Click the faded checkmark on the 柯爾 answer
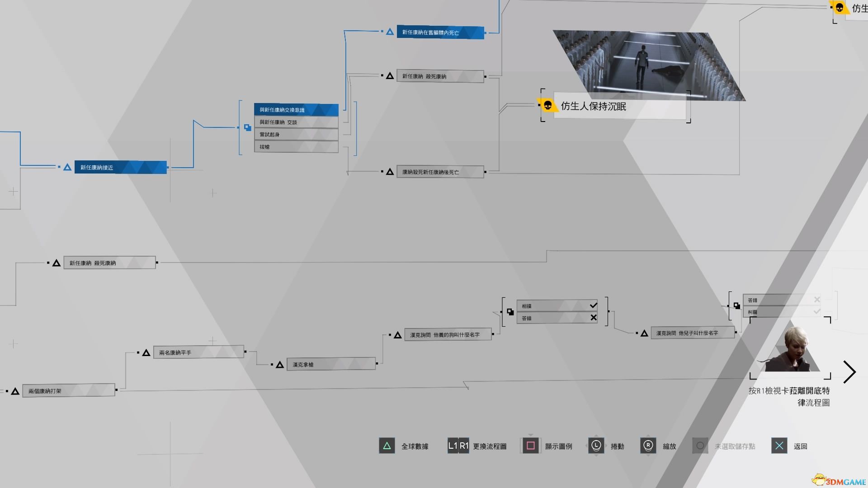Image resolution: width=868 pixels, height=488 pixels. point(817,311)
